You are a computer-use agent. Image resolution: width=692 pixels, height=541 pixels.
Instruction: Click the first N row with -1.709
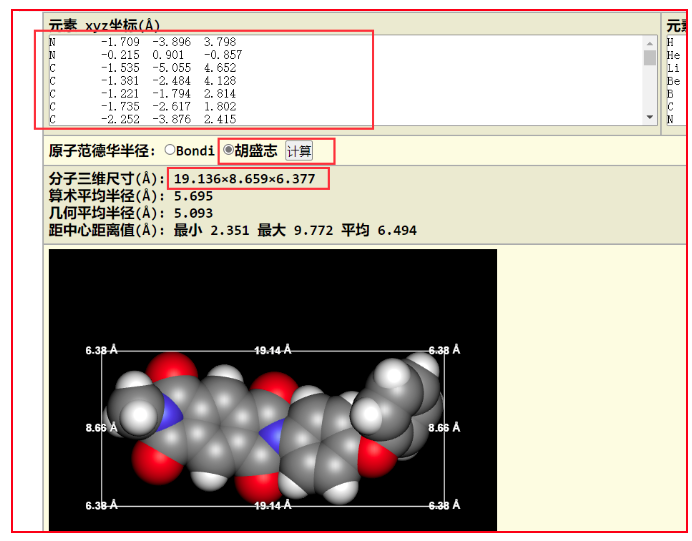(143, 42)
